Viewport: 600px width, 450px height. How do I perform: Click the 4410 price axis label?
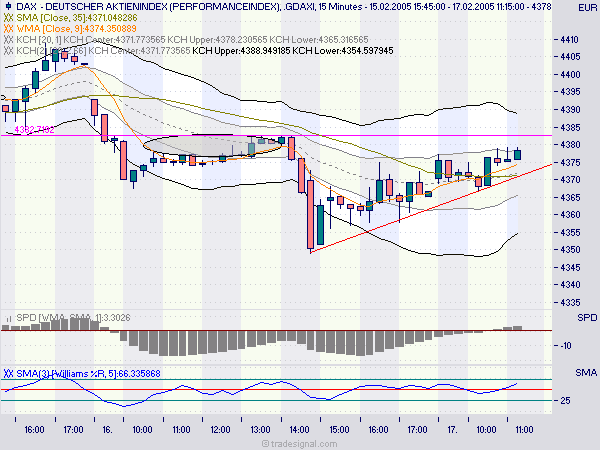pyautogui.click(x=569, y=39)
